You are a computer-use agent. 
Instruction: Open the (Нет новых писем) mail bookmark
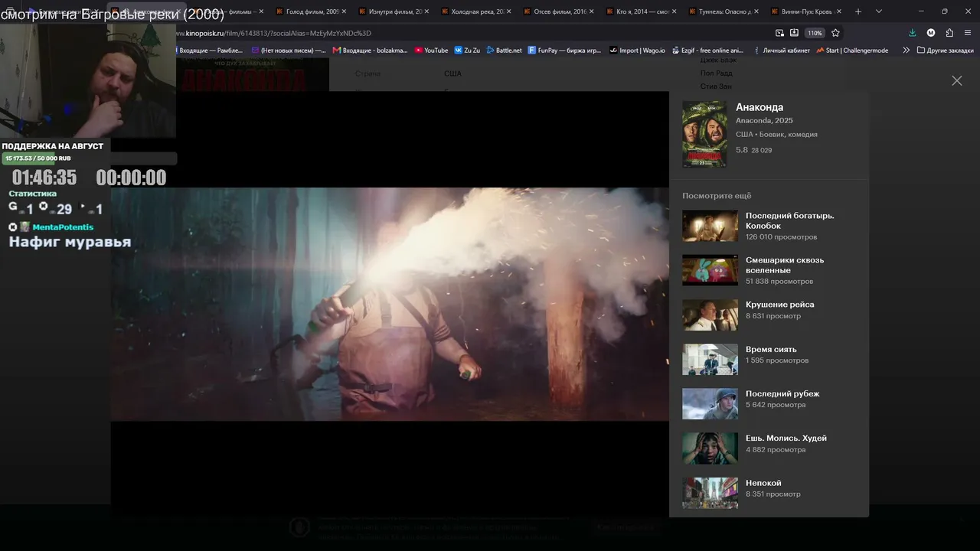coord(289,51)
